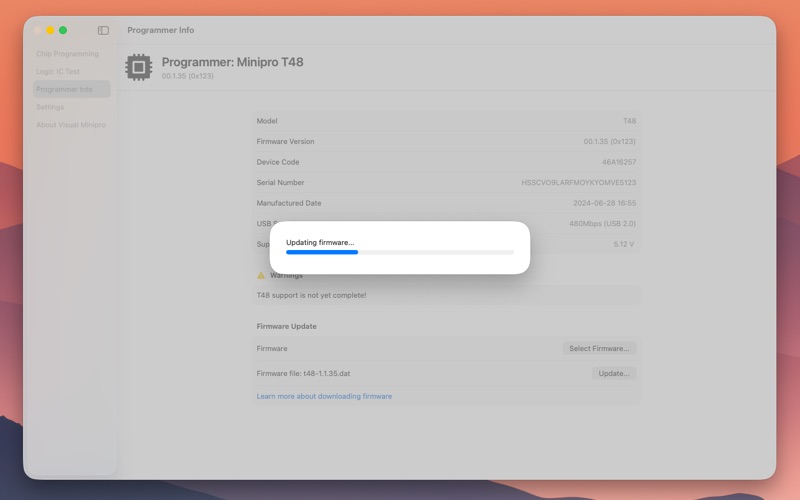Click the Device Code row label
The height and width of the screenshot is (500, 800).
tap(278, 162)
